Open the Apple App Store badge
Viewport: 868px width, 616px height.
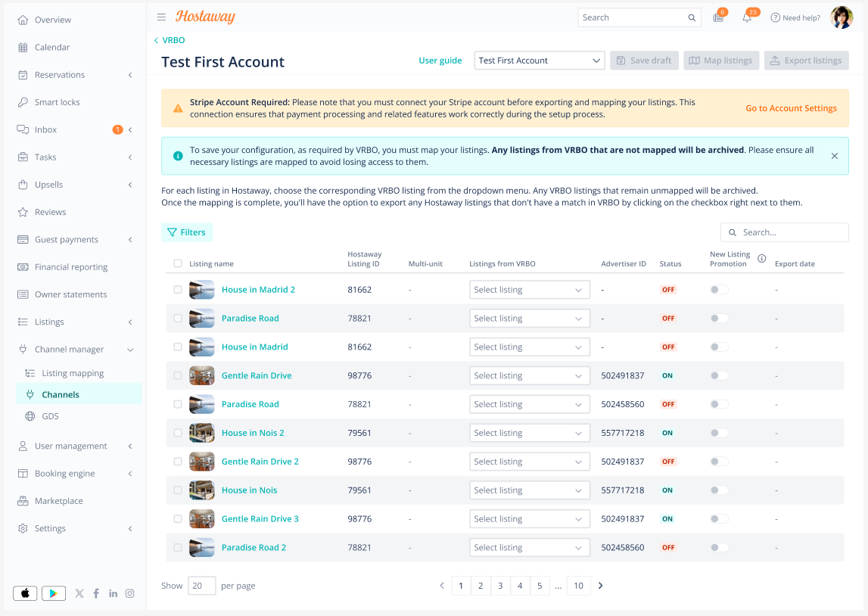click(x=25, y=593)
